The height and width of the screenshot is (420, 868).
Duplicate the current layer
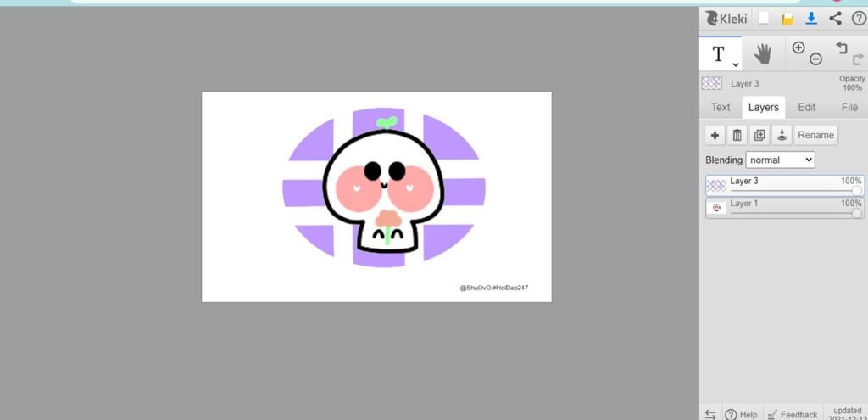(759, 135)
